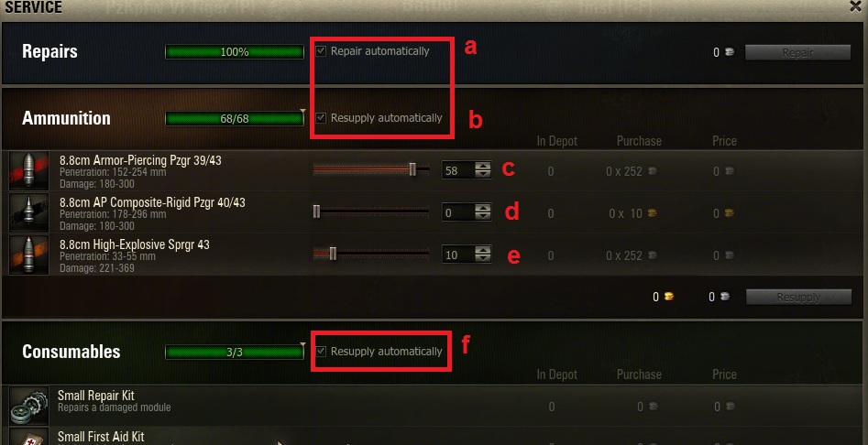Toggle the Repair automatically checkbox
Image resolution: width=868 pixels, height=445 pixels.
[x=321, y=51]
